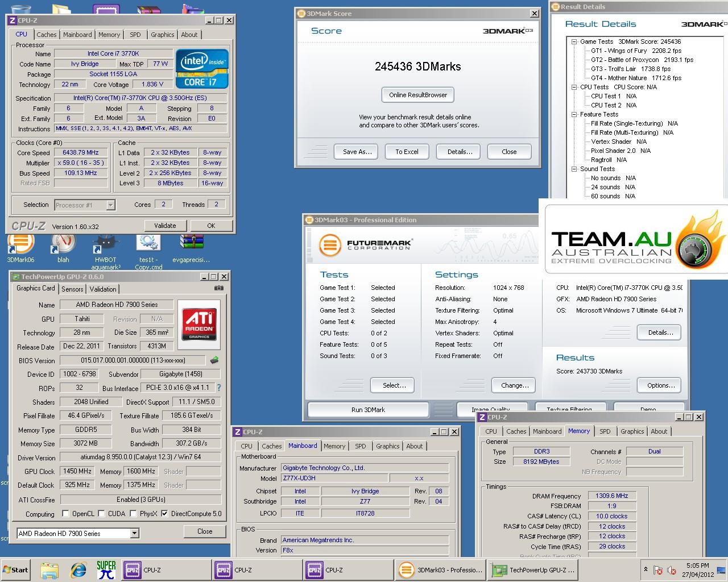Screen dimensions: 728x582
Task: Open the Start menu
Action: (15, 569)
